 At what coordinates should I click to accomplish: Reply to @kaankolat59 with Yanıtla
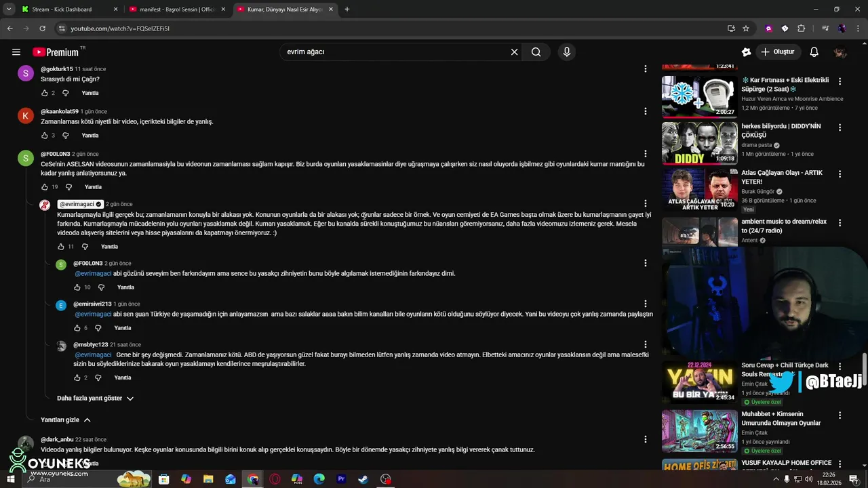(x=90, y=136)
